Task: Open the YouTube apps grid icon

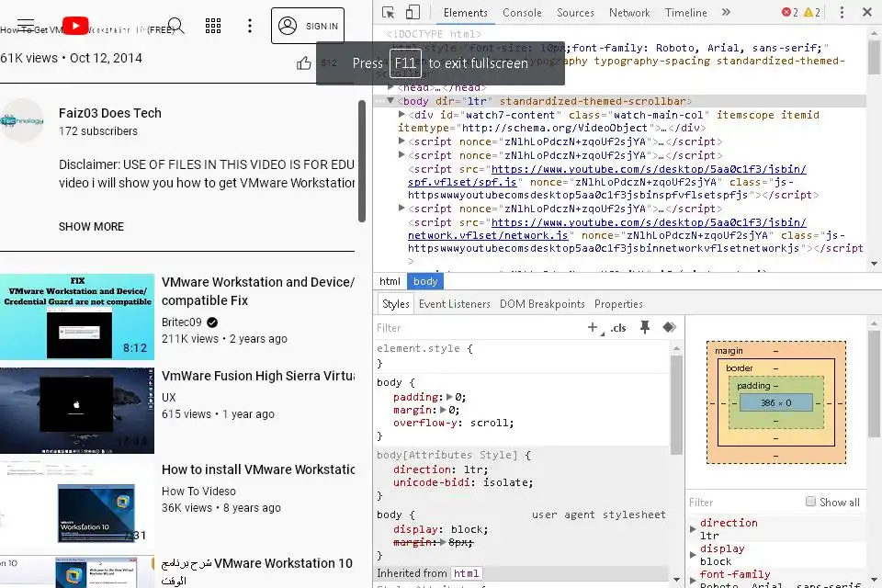Action: tap(212, 26)
